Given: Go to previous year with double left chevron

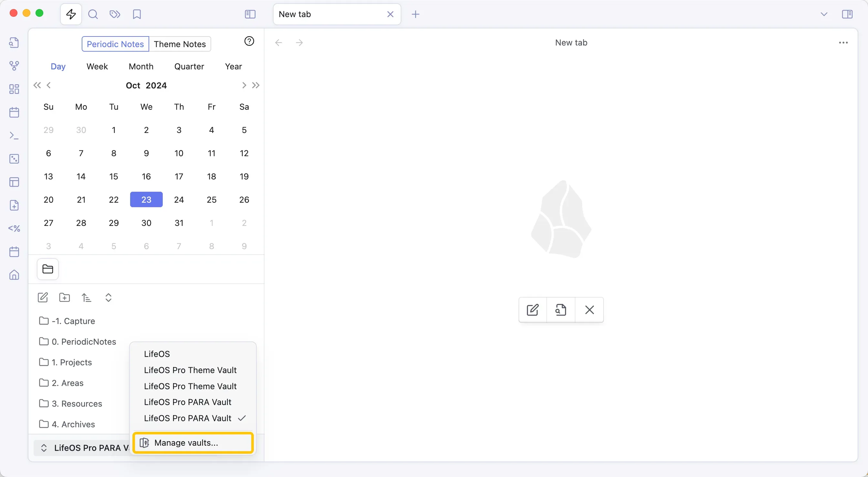Looking at the screenshot, I should 37,85.
